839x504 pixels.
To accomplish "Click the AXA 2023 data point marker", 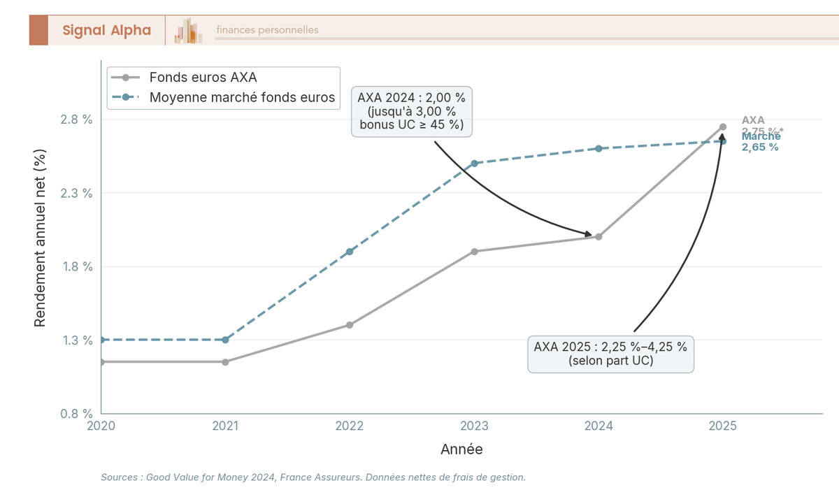I will click(474, 252).
